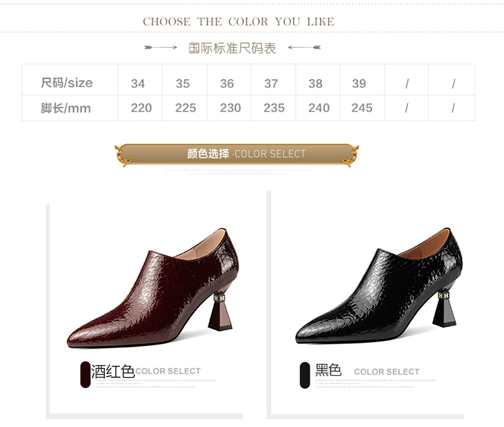Click the H-logo buckle on black shoe heel
This screenshot has width=504, height=427.
tap(444, 295)
